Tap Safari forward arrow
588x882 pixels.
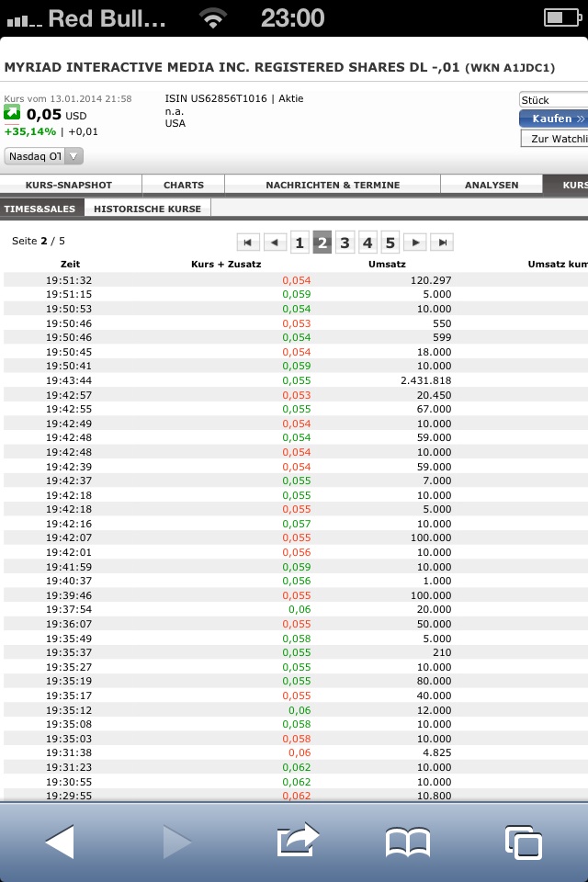click(x=177, y=842)
